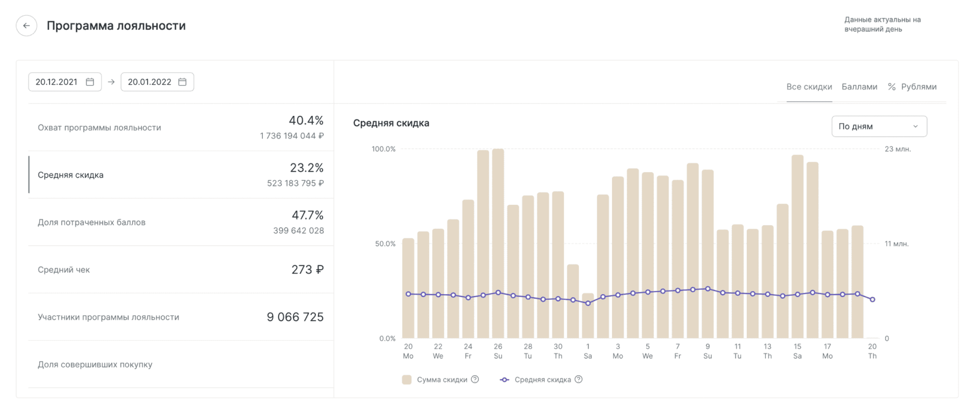Click the percent icon near Рублями
Screen dimensions: 980x418
pyautogui.click(x=891, y=87)
